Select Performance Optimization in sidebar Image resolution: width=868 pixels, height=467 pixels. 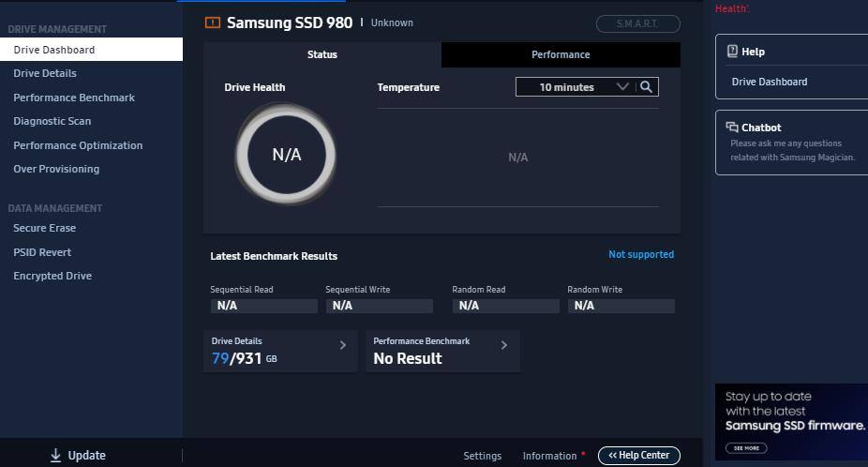tap(78, 145)
